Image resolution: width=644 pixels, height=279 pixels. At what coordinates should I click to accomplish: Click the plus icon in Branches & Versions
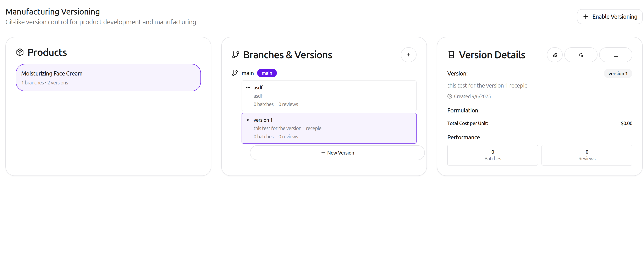pyautogui.click(x=408, y=55)
